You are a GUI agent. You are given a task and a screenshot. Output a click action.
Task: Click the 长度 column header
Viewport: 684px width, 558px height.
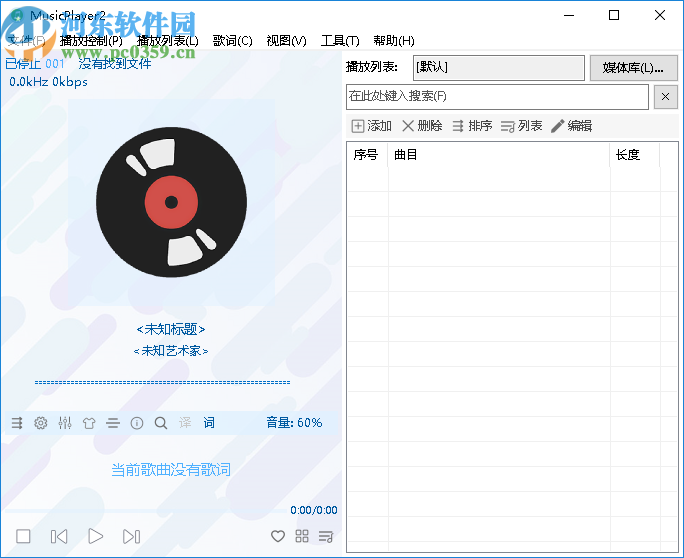635,154
